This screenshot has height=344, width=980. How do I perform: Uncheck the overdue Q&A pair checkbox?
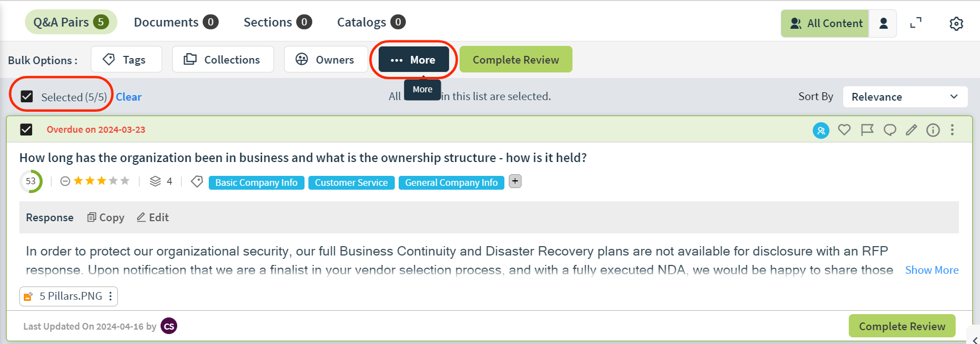click(26, 129)
